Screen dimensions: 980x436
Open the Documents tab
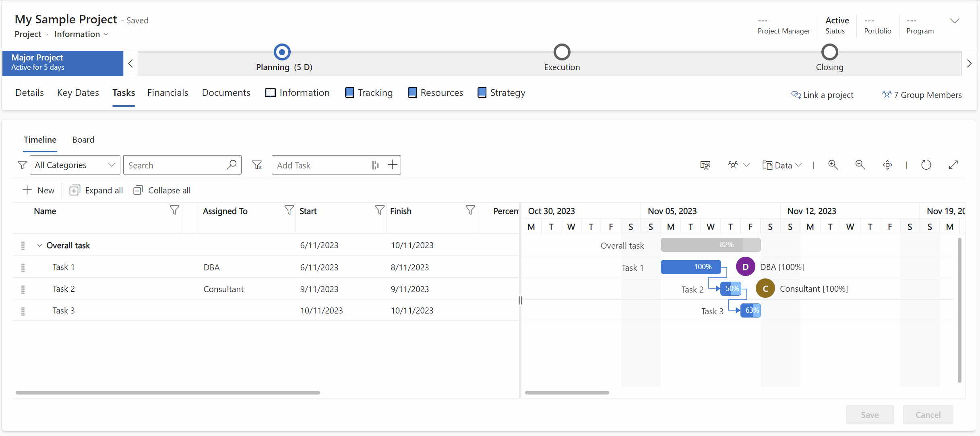[226, 93]
